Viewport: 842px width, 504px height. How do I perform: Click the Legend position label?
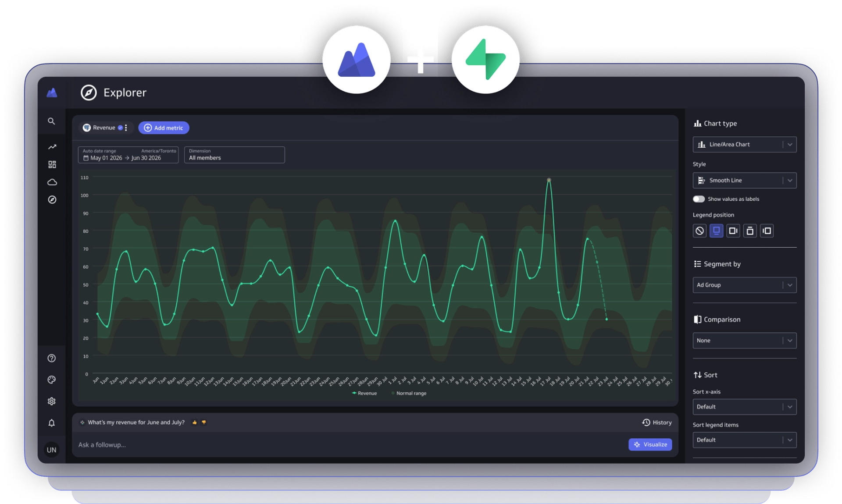(713, 215)
